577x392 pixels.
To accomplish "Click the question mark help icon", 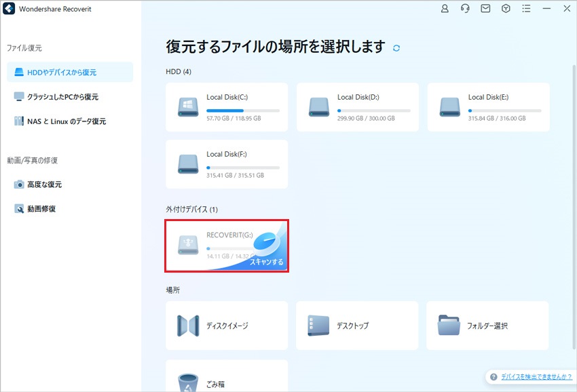I will pyautogui.click(x=494, y=377).
